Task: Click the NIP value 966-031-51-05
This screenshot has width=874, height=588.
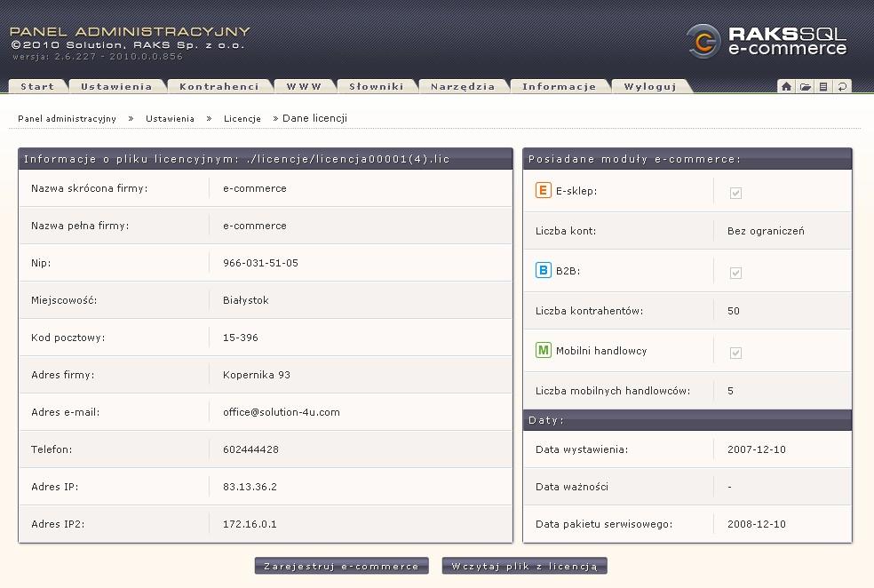Action: (260, 263)
